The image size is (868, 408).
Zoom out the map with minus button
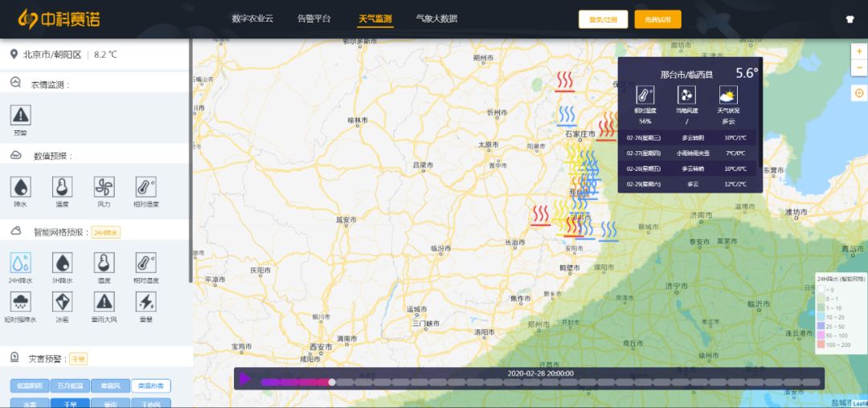[x=859, y=67]
